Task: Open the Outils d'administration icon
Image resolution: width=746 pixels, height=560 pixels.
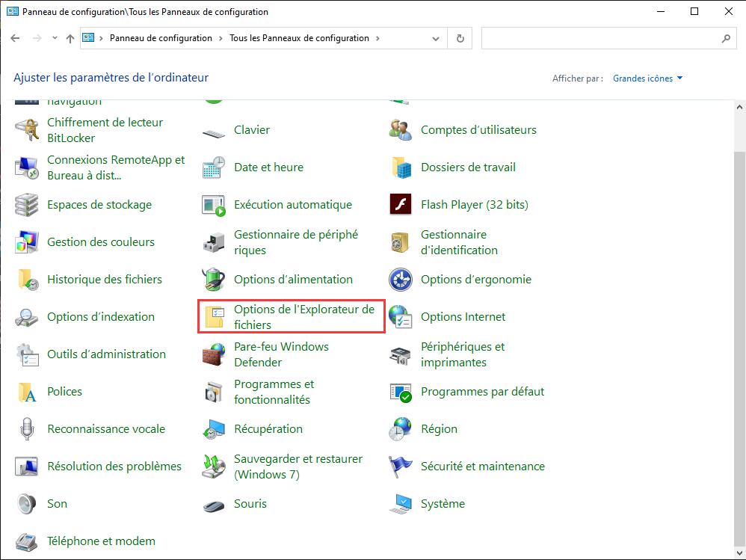Action: [27, 354]
